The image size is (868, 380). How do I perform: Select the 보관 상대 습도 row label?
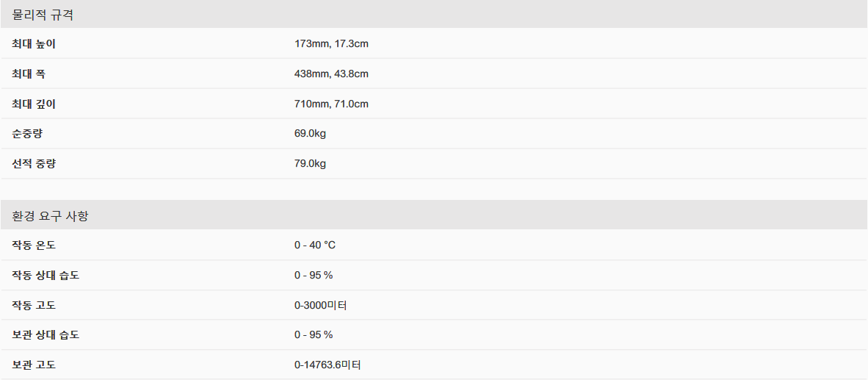click(46, 335)
